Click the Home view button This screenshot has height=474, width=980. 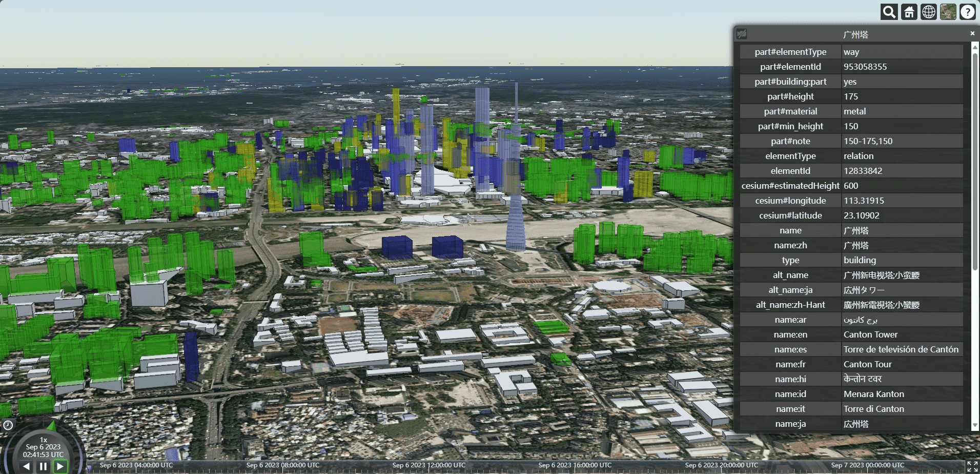point(909,12)
